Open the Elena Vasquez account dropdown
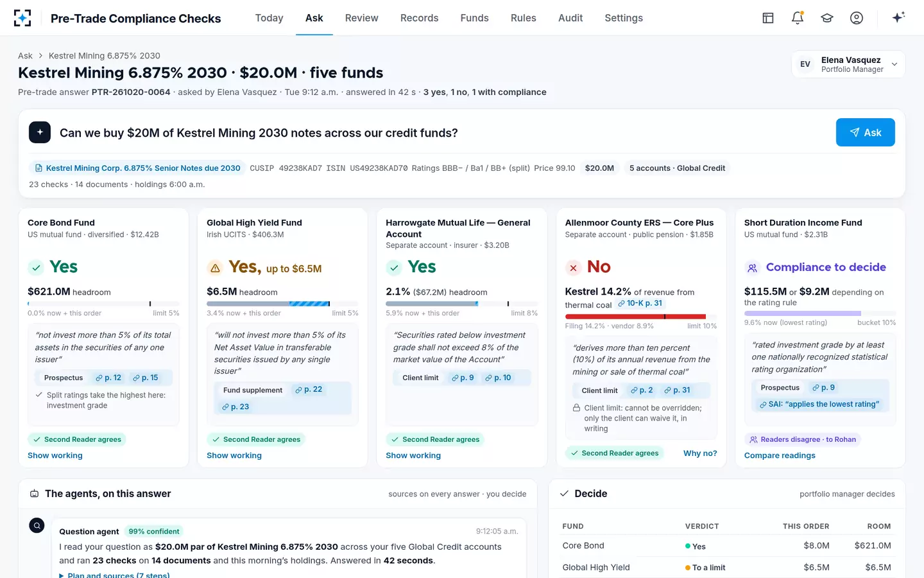 [848, 64]
